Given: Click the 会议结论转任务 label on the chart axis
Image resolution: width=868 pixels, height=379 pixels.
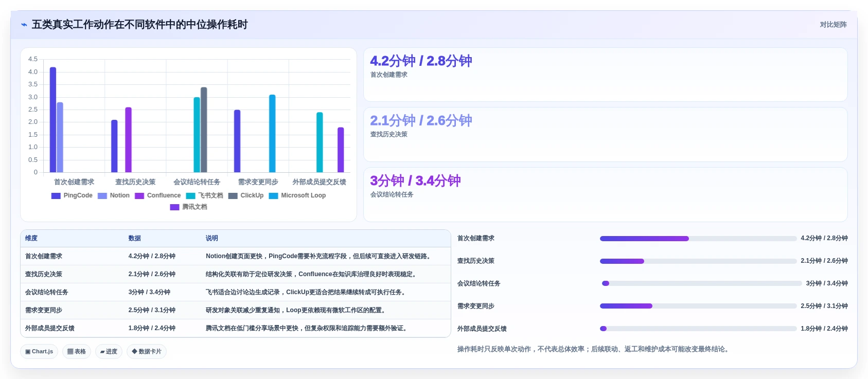Looking at the screenshot, I should pos(197,182).
